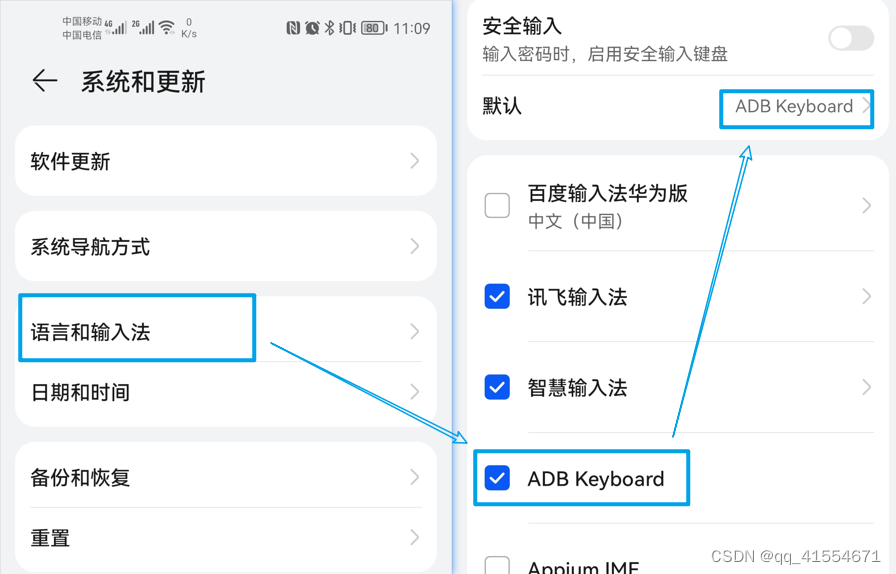Tap 中国电信 carrier label

point(82,35)
